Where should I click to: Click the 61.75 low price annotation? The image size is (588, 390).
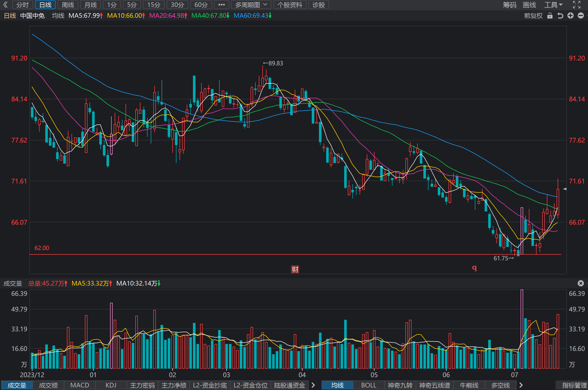coord(504,258)
